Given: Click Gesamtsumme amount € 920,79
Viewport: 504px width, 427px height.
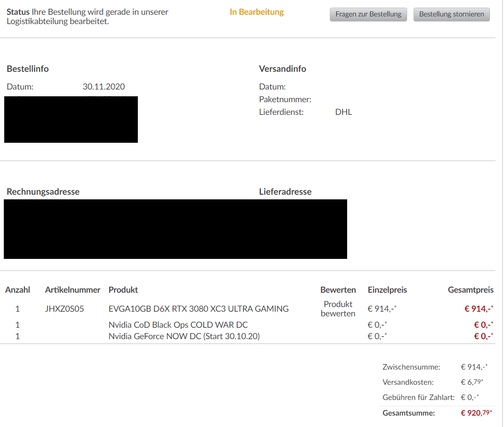Looking at the screenshot, I should coord(477,413).
